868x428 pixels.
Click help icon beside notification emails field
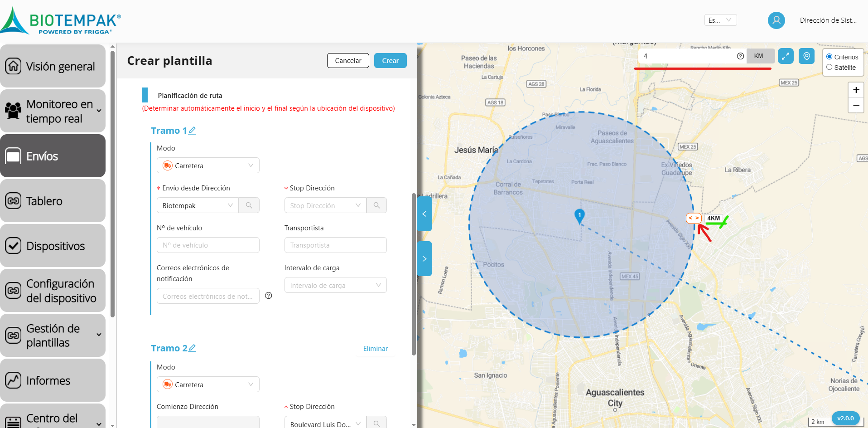[x=269, y=296]
